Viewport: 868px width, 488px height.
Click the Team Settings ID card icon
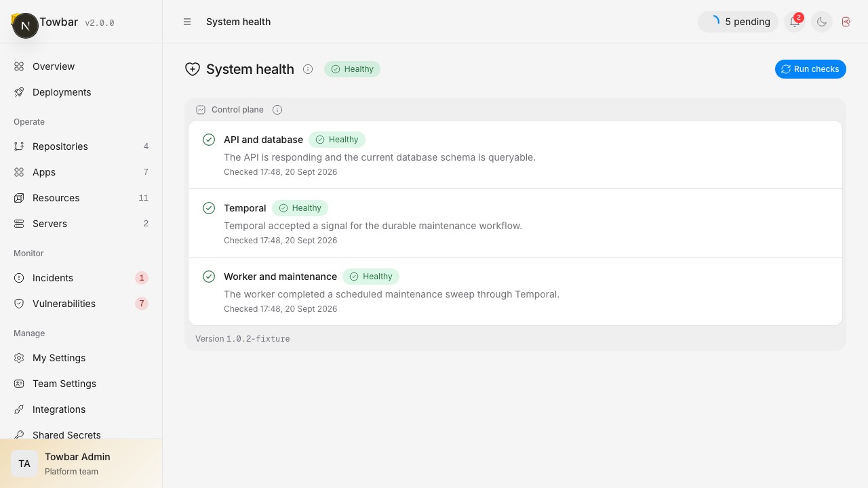point(19,384)
